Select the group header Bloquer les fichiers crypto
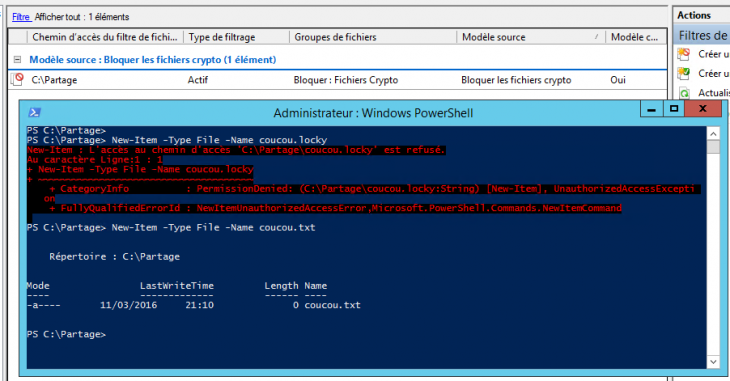 pos(153,60)
